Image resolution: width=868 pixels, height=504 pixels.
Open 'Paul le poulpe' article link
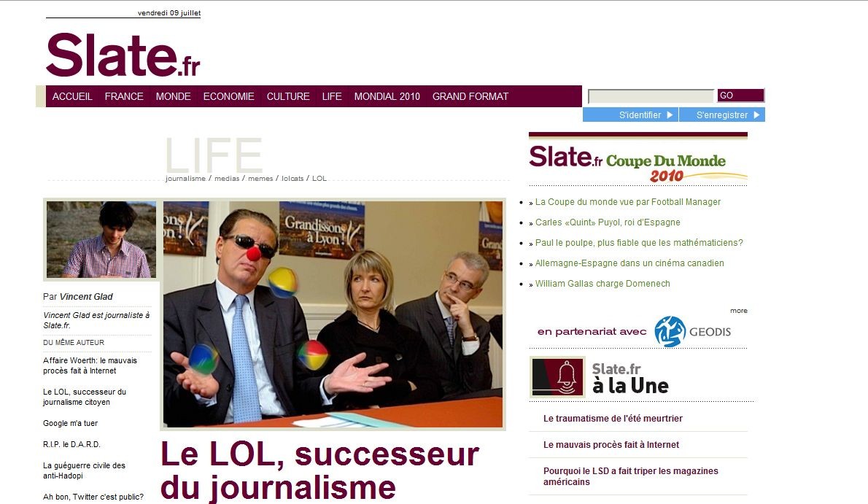(x=639, y=243)
